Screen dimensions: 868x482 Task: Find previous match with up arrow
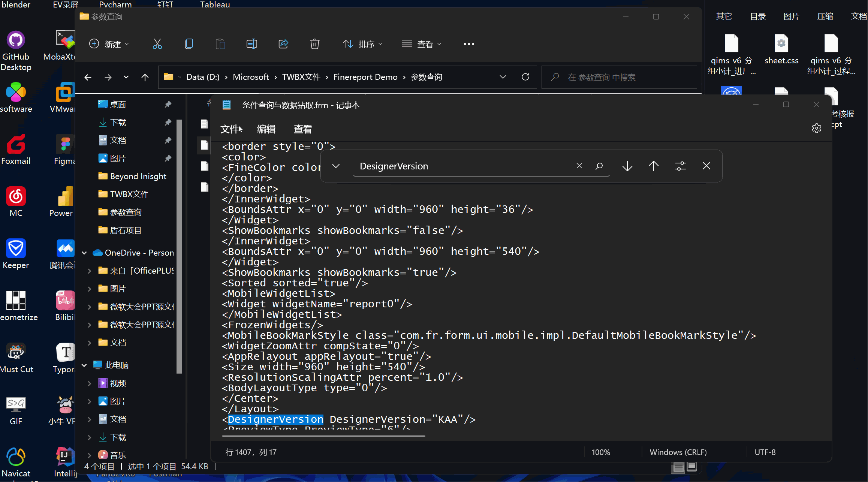tap(653, 166)
